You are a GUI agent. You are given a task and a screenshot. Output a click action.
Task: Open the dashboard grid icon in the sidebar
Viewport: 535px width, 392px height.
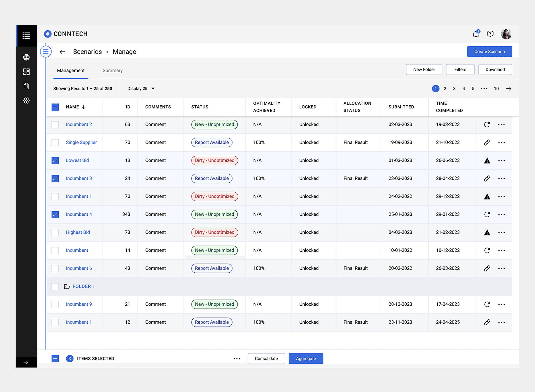26,72
